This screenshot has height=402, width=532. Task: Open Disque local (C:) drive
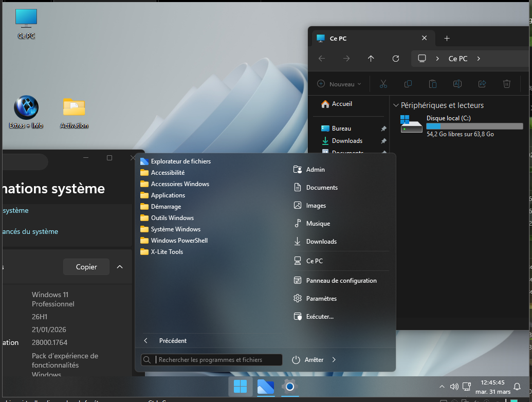pos(462,125)
